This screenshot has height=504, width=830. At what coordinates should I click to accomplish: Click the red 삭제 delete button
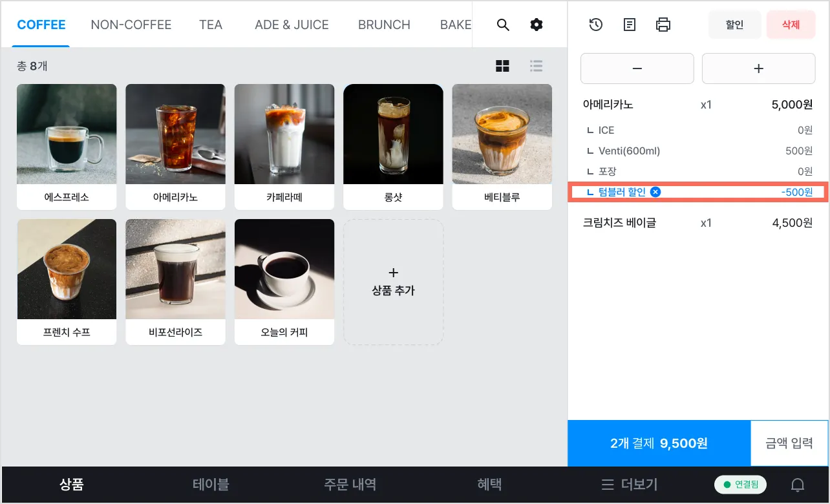[x=791, y=25]
